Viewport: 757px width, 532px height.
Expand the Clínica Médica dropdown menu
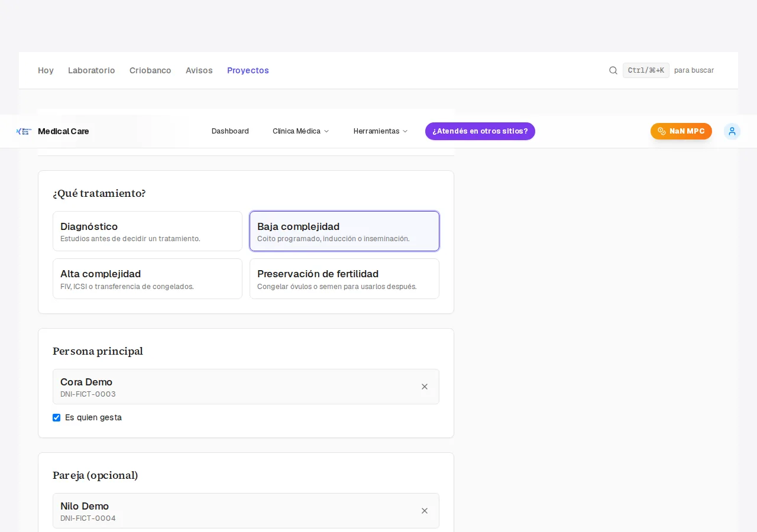click(300, 131)
